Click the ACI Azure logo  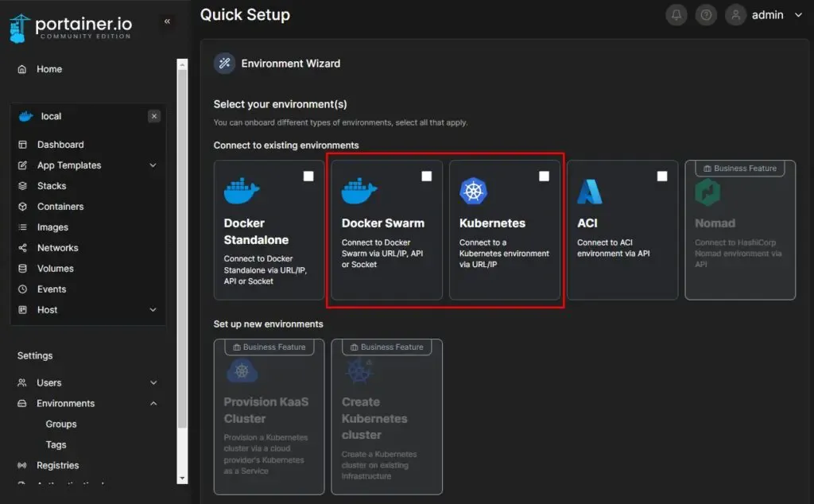590,191
